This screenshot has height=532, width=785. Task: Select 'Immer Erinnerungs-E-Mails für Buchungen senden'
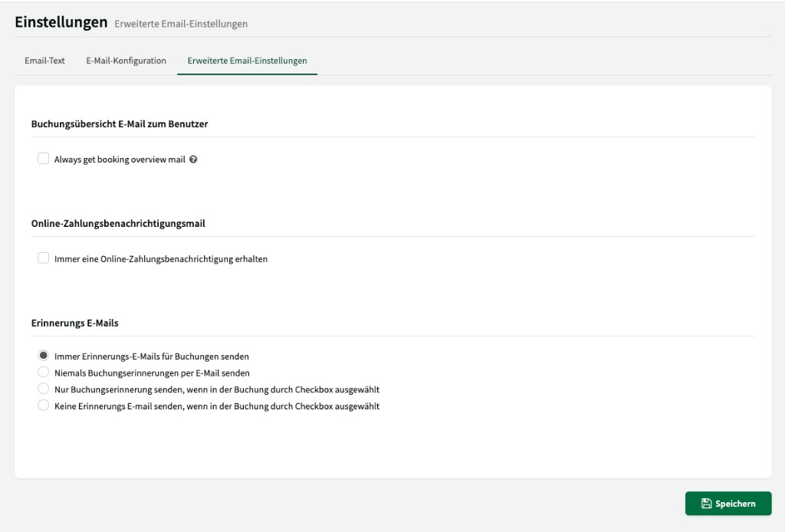pos(44,356)
